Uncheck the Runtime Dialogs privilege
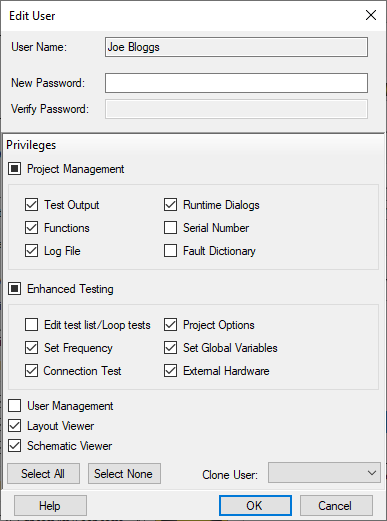Viewport: 387px width, 521px height. 170,205
